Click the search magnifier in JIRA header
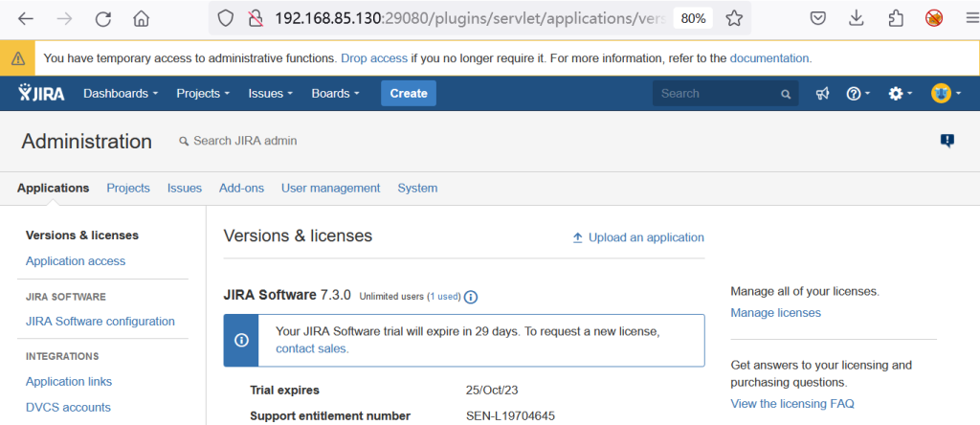The height and width of the screenshot is (425, 980). click(786, 95)
